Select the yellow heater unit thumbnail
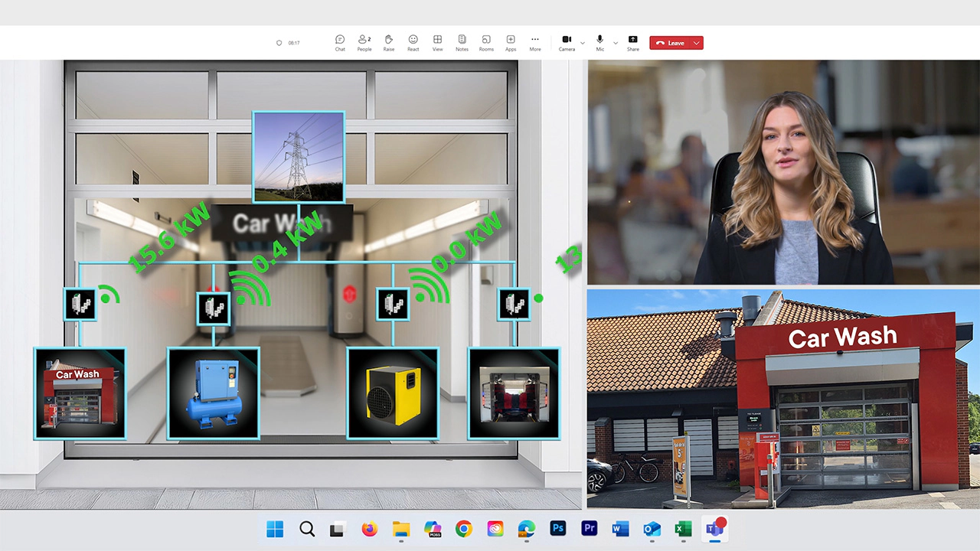This screenshot has width=980, height=551. (x=393, y=393)
